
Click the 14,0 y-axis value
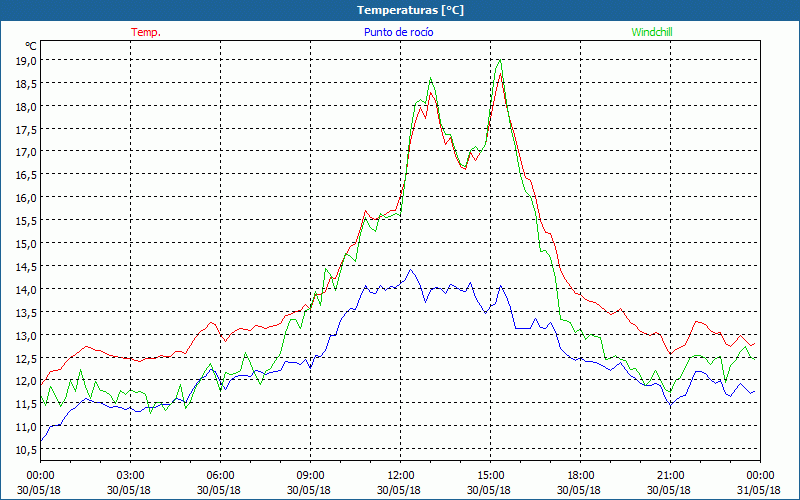(x=27, y=289)
